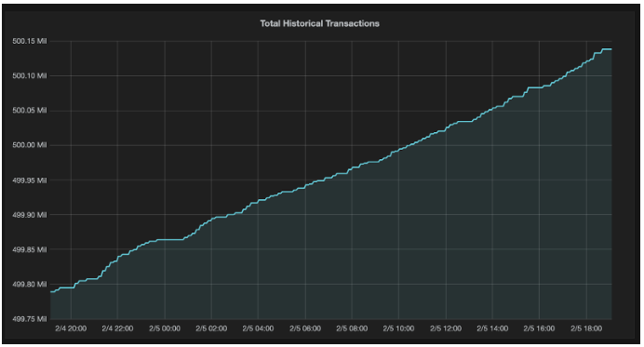
Task: Click the Total Historical Transactions panel title
Action: pos(319,24)
